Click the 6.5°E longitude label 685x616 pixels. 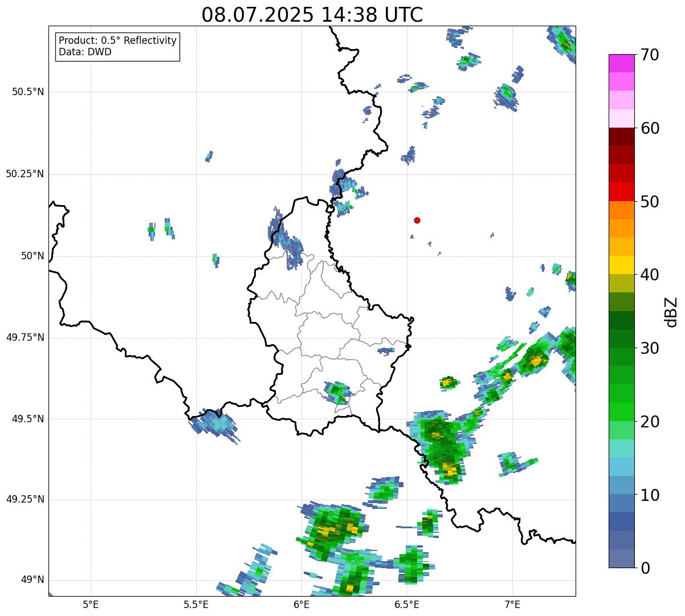click(407, 604)
